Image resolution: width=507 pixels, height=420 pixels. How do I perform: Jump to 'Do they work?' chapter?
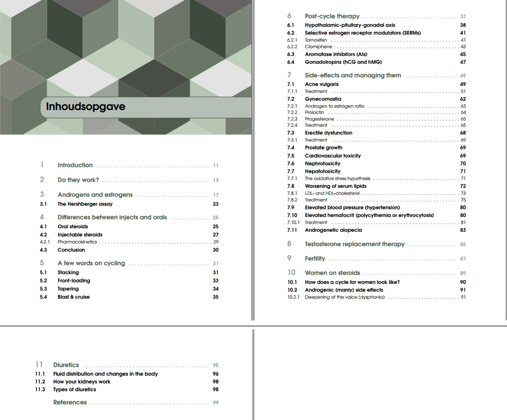[78, 180]
